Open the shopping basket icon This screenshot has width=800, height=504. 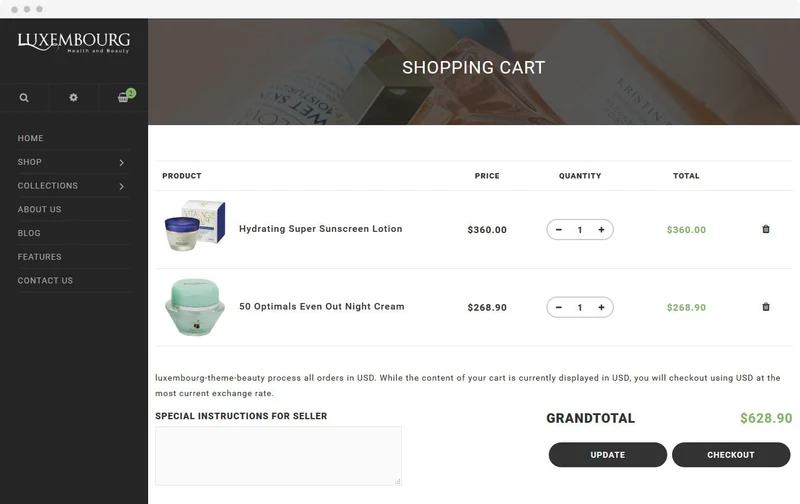123,97
